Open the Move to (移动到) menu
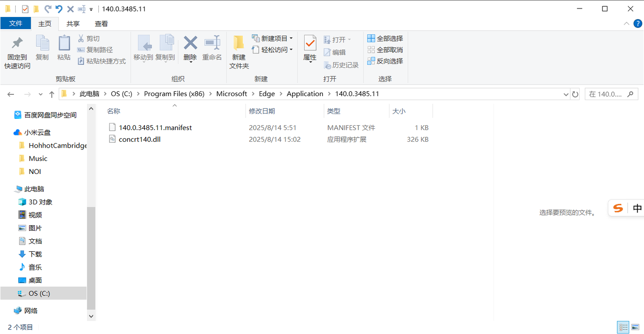The image size is (644, 334). (x=143, y=48)
